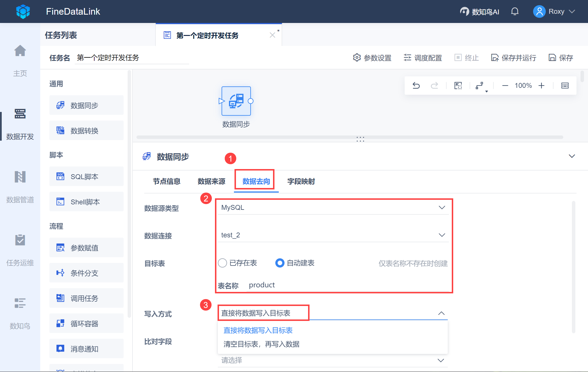Open the notification bell

(515, 11)
